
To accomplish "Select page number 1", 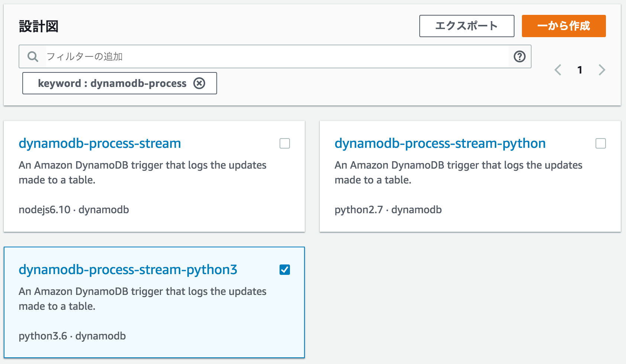I will click(x=580, y=70).
